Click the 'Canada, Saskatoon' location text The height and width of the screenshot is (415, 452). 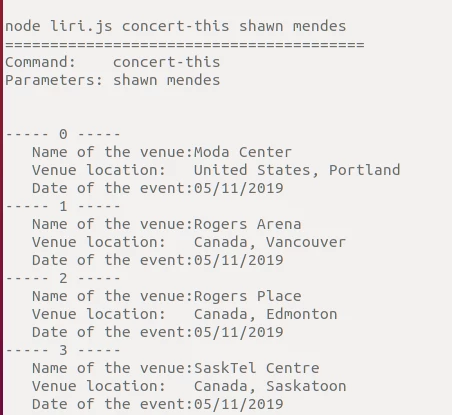pos(270,386)
